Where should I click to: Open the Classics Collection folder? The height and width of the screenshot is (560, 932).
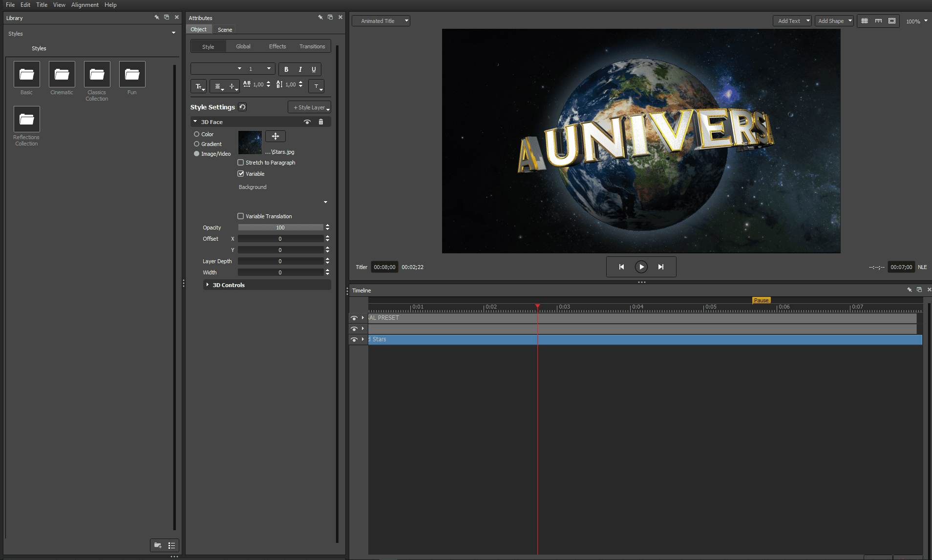tap(97, 74)
